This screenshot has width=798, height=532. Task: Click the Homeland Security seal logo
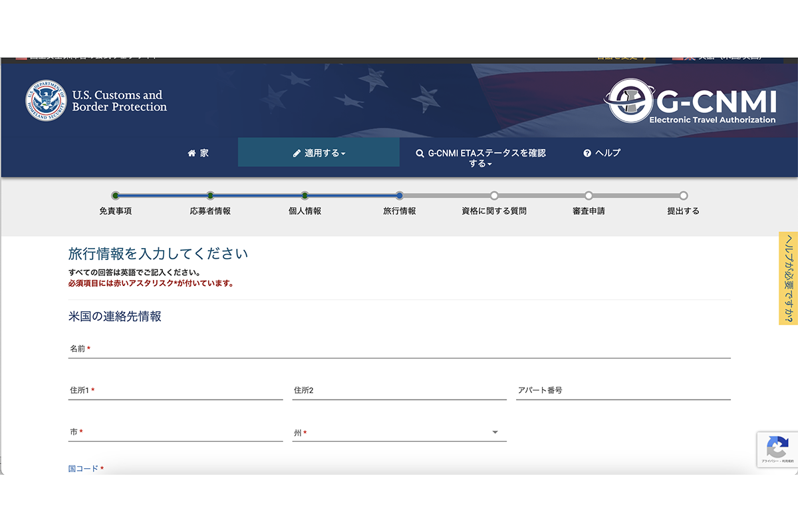[46, 101]
